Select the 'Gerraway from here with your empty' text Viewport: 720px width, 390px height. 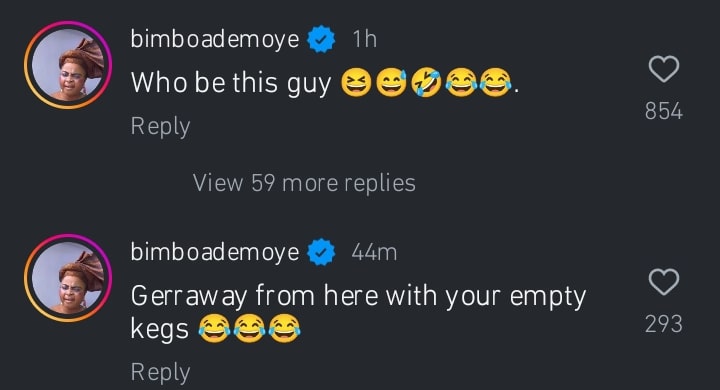[x=358, y=295]
